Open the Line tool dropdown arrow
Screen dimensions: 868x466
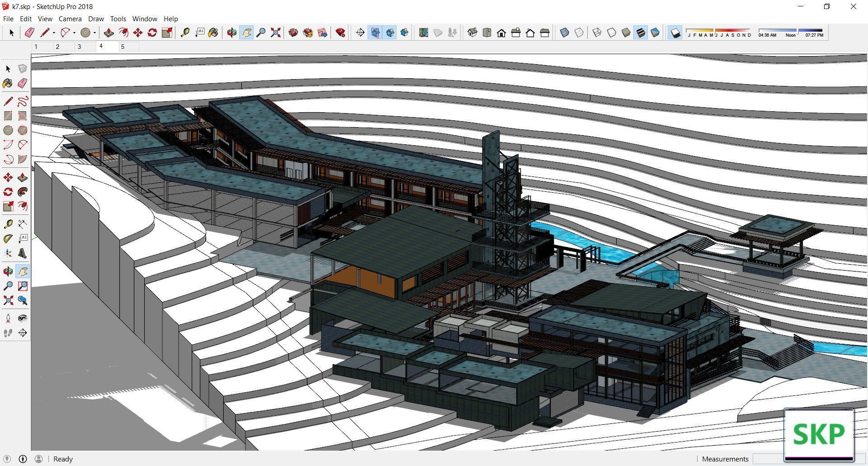click(54, 33)
